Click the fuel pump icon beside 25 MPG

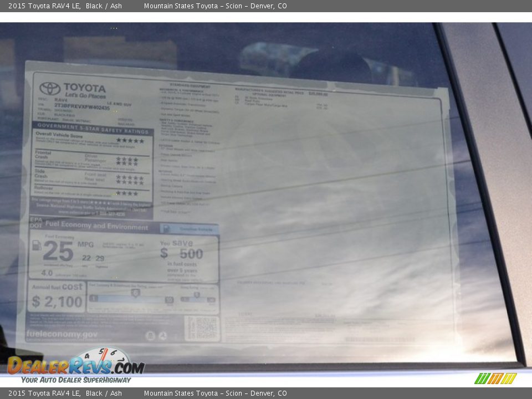click(37, 245)
